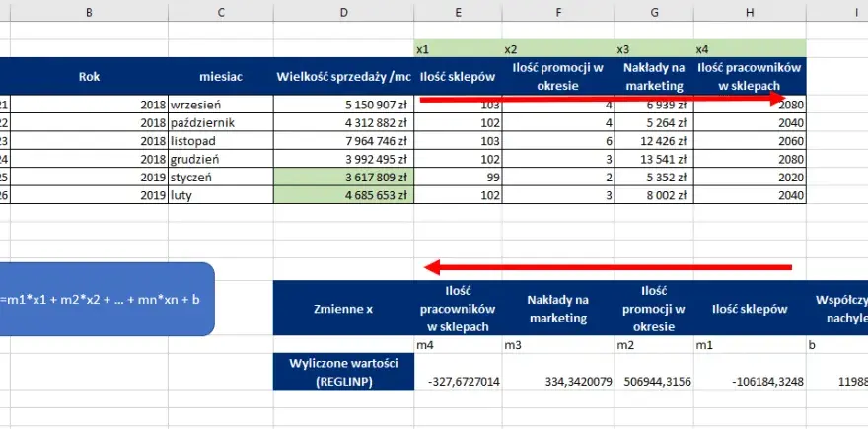Select column D header

[344, 12]
